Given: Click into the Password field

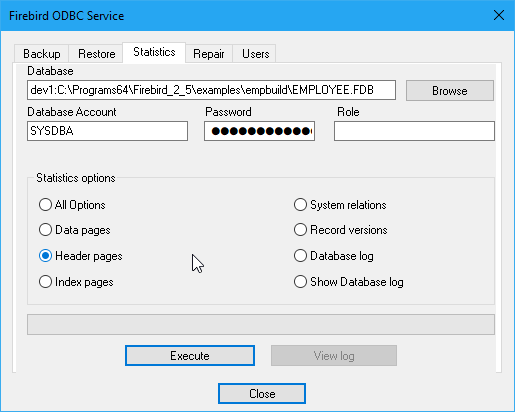Looking at the screenshot, I should (259, 131).
